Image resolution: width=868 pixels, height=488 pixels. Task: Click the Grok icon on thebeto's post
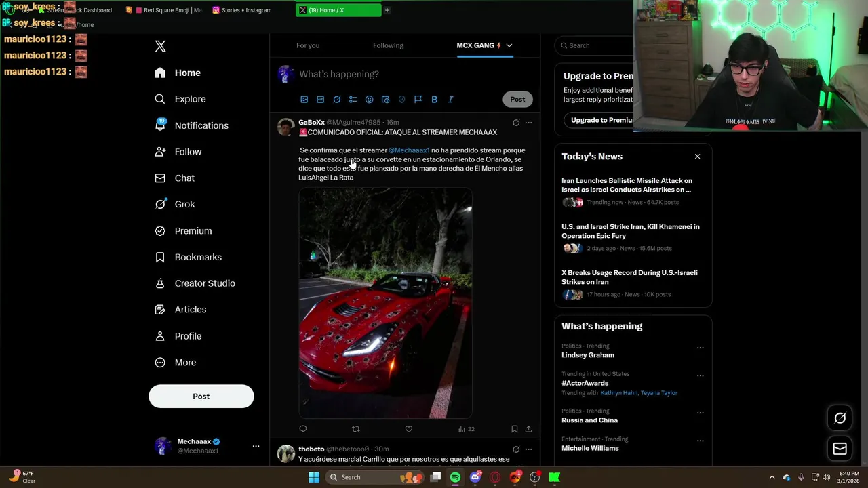pyautogui.click(x=516, y=449)
